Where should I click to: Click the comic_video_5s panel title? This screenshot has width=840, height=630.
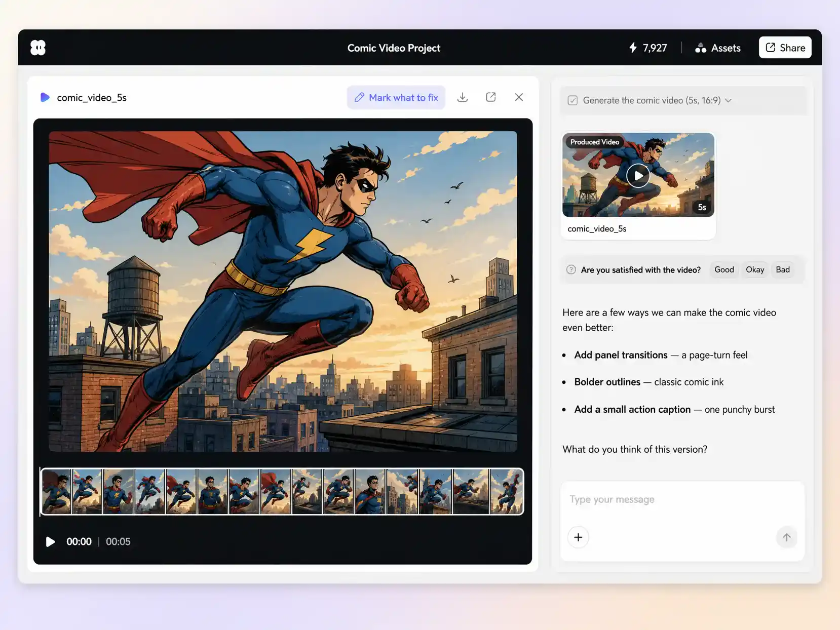pos(92,98)
